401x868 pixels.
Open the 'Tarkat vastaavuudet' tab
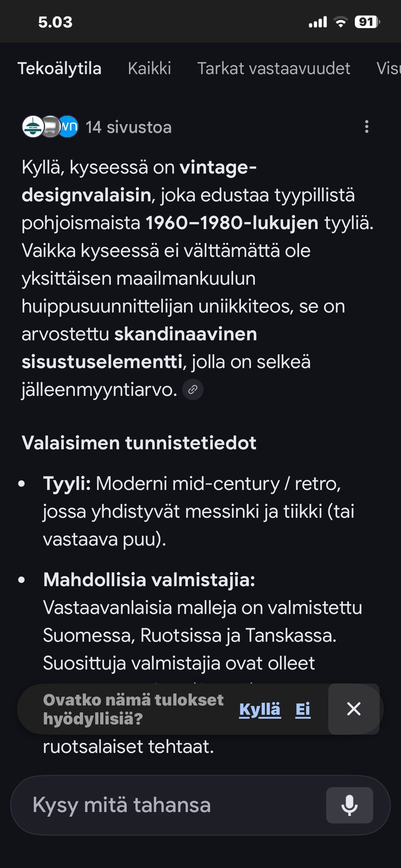point(274,68)
